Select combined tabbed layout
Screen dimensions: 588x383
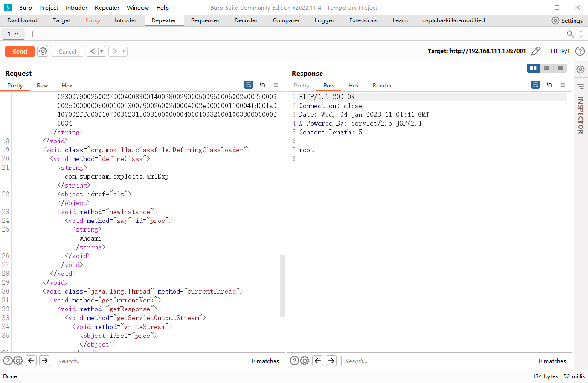(560, 68)
